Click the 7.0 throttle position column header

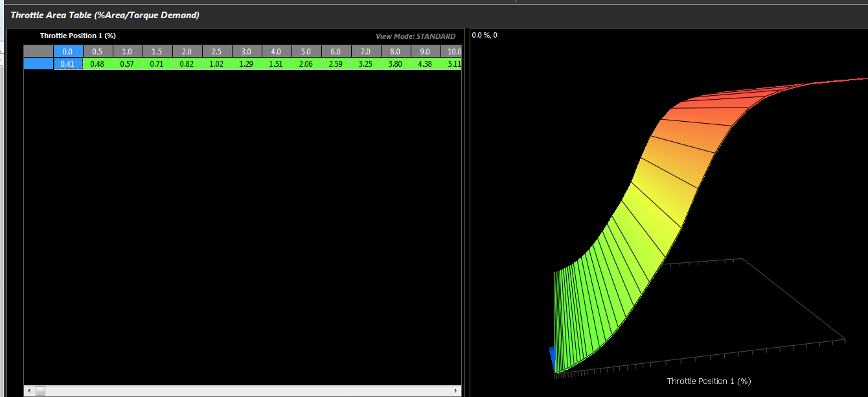pos(366,51)
